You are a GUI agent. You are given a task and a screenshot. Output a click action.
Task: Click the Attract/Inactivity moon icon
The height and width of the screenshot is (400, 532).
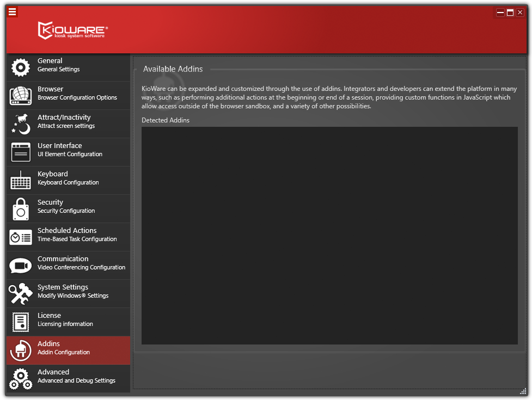(21, 124)
